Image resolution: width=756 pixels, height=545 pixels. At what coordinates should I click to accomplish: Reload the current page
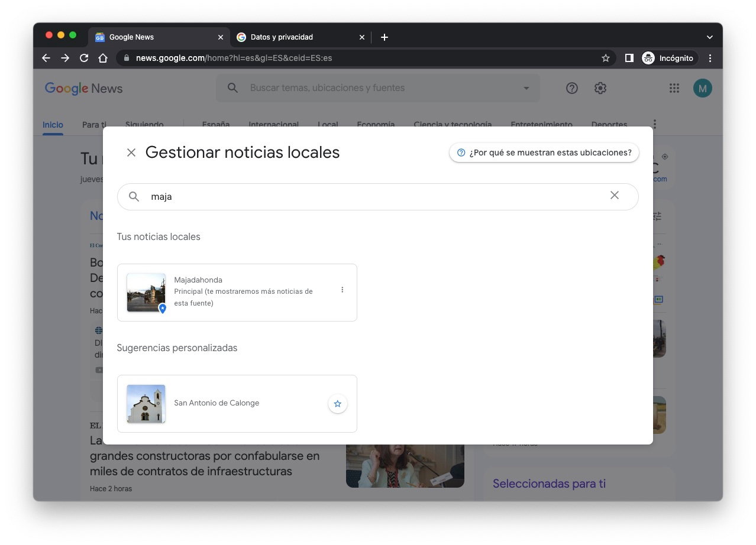coord(83,58)
